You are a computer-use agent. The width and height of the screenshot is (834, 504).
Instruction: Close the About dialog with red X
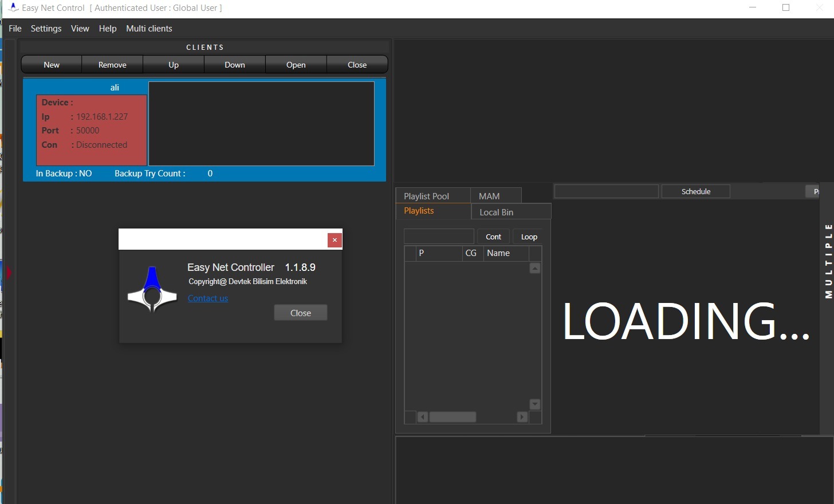pyautogui.click(x=335, y=240)
